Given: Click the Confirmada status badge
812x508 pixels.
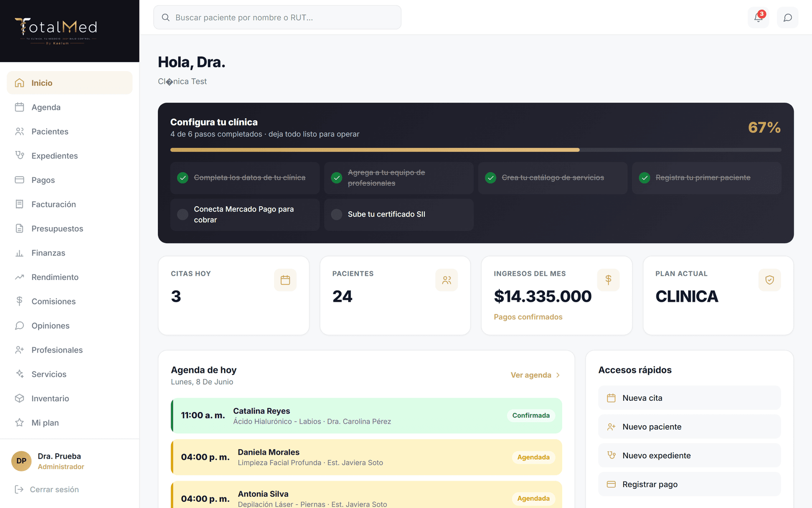Looking at the screenshot, I should (531, 416).
